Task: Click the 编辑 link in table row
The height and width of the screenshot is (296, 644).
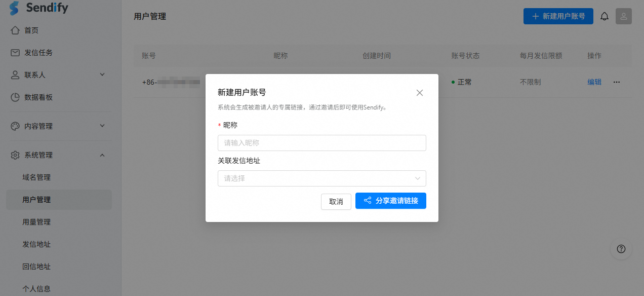Action: point(594,82)
